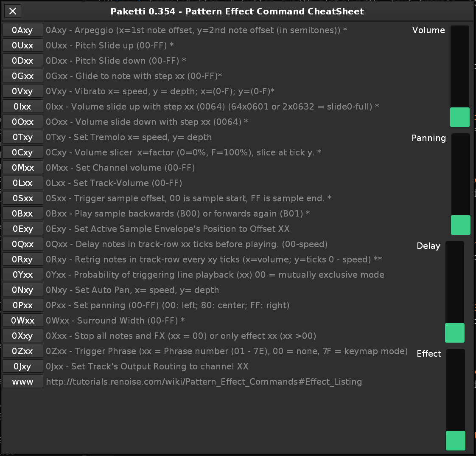Select the 0Qxx delay notes button

23,244
